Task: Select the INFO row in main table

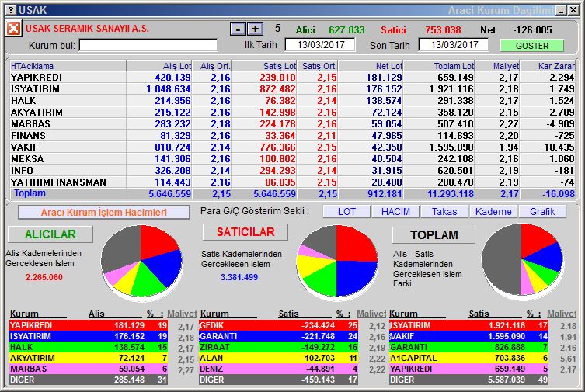Action: pyautogui.click(x=292, y=170)
